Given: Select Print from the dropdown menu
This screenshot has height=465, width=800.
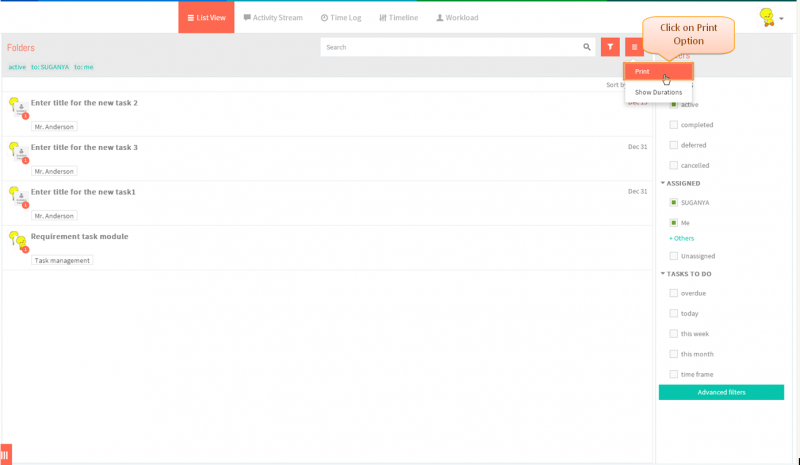Looking at the screenshot, I should click(658, 71).
